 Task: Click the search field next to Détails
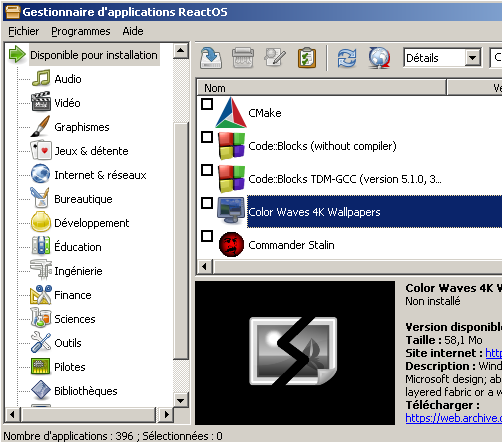pyautogui.click(x=496, y=58)
